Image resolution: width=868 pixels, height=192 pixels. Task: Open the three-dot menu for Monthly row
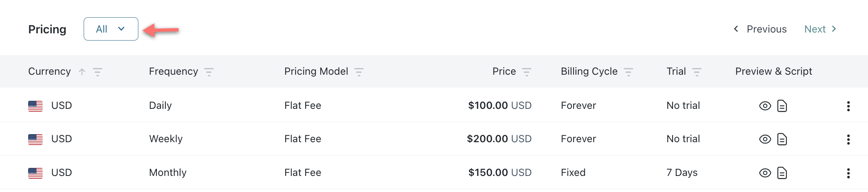pyautogui.click(x=848, y=173)
